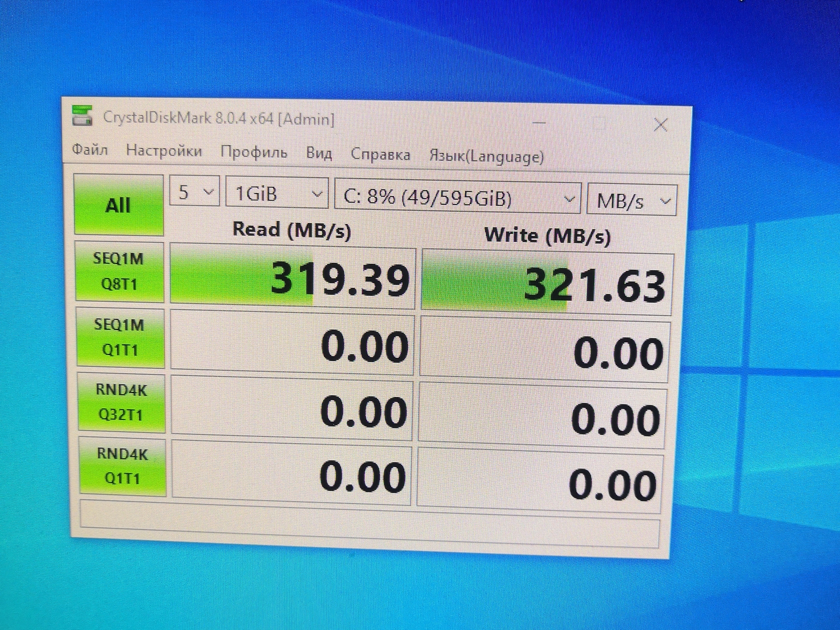The height and width of the screenshot is (630, 840).
Task: Run all benchmarks with the All button
Action: tap(119, 204)
